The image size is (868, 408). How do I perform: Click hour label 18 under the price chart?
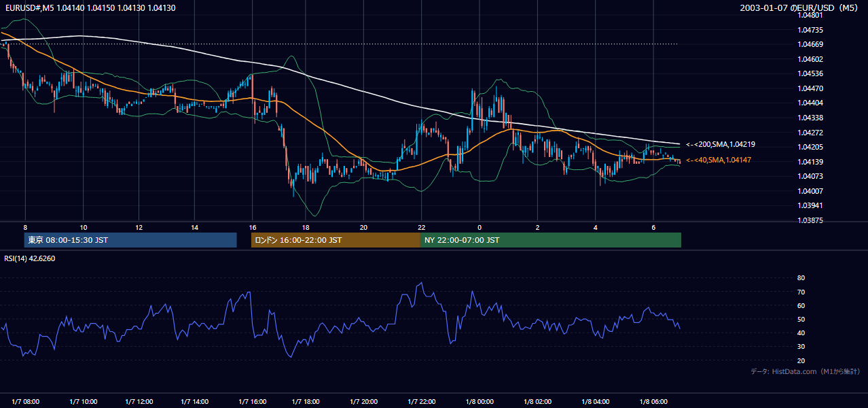tap(306, 227)
